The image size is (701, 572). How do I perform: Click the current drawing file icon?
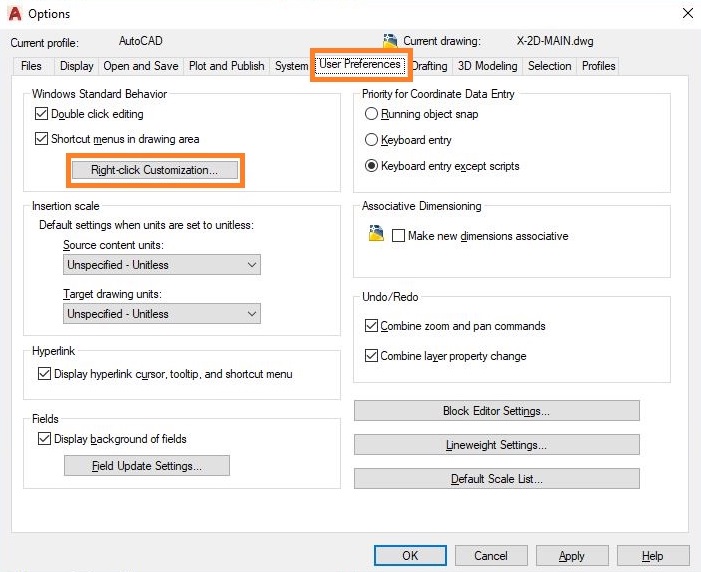tap(390, 41)
